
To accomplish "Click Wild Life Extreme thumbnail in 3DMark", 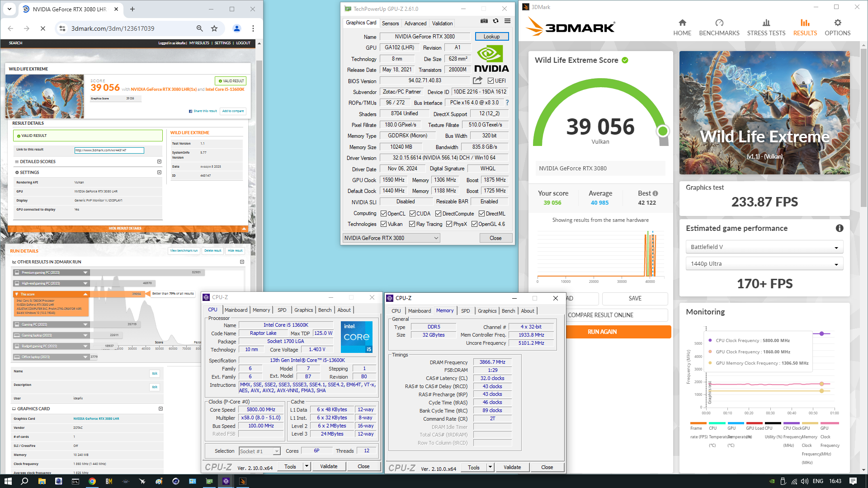I will coord(764,113).
